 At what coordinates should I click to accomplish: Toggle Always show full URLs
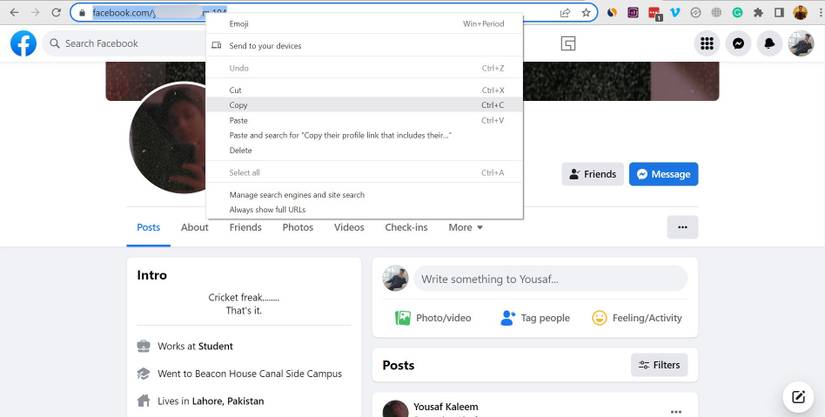point(365,209)
